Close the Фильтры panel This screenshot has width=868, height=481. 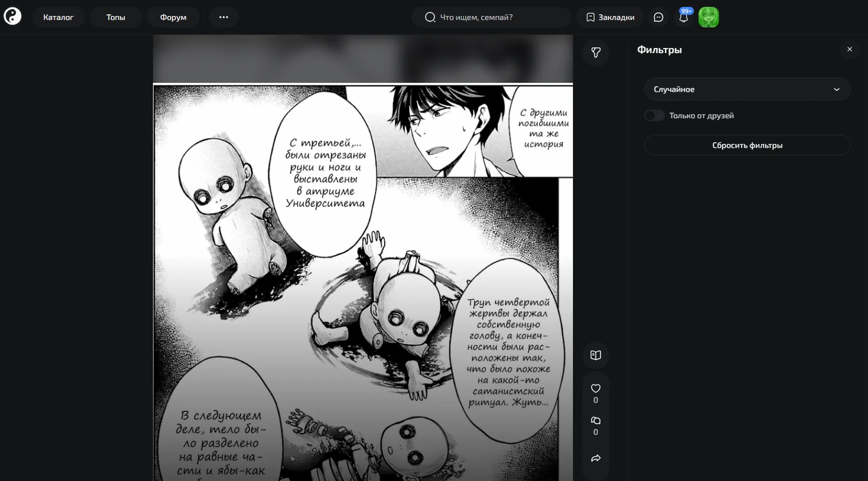850,49
